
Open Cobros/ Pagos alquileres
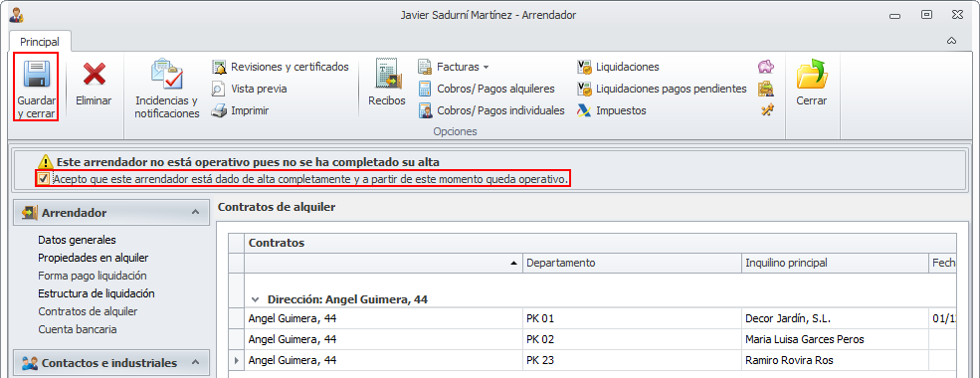tap(487, 89)
